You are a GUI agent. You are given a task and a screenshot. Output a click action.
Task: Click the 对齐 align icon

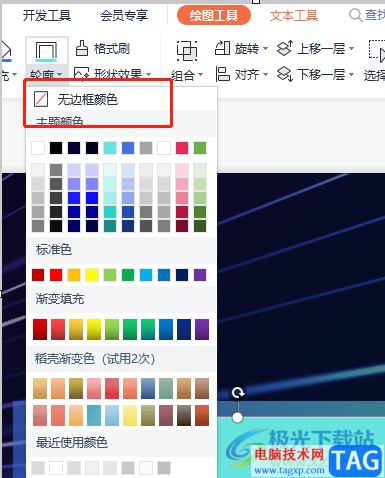pyautogui.click(x=222, y=74)
